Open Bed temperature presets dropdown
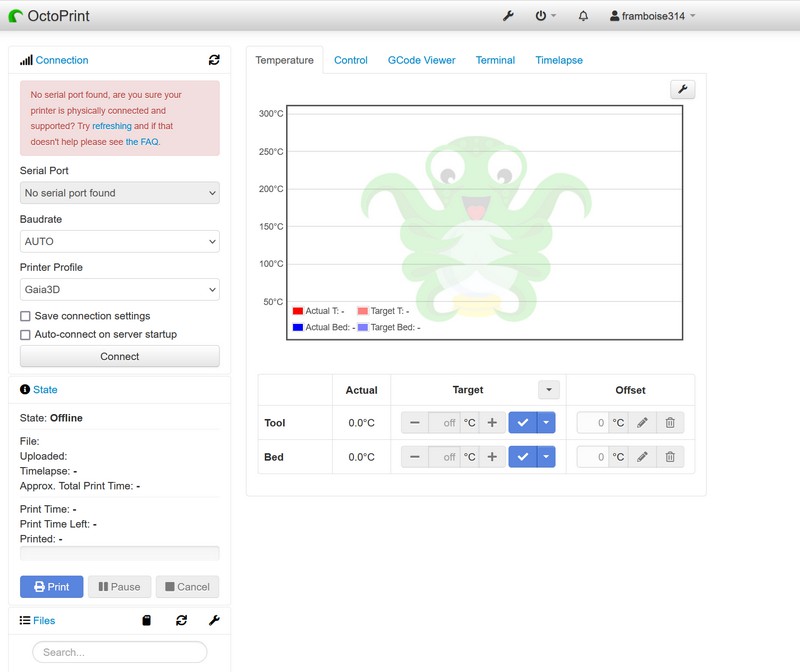This screenshot has height=672, width=800. (x=546, y=457)
